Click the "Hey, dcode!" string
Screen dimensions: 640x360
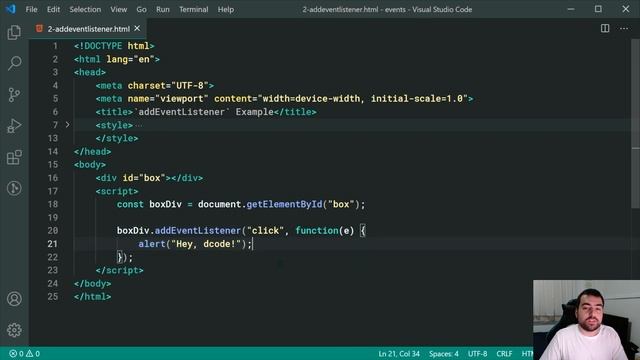[206, 244]
